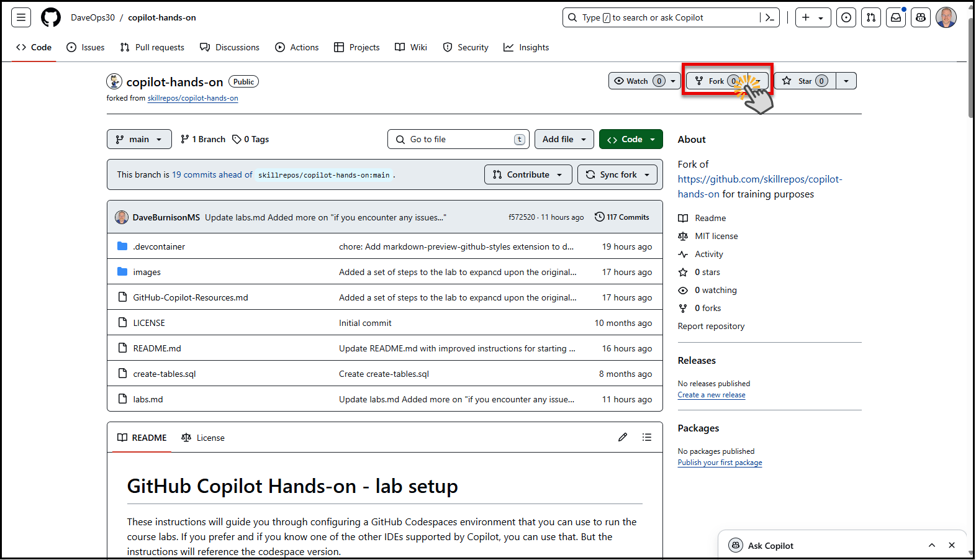Open Activity link in About sidebar
The width and height of the screenshot is (976, 560).
[709, 254]
